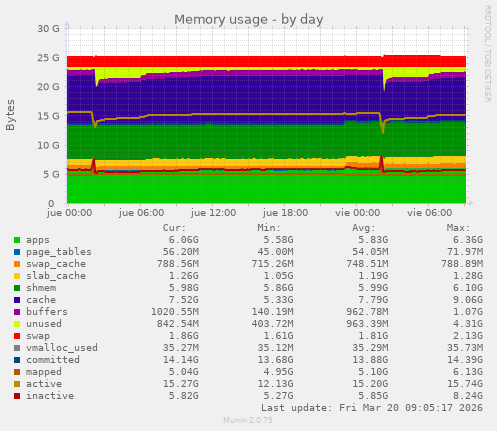Viewport: 497px width, 431px height.
Task: Click the active min value 12.13G
Action: point(275,384)
